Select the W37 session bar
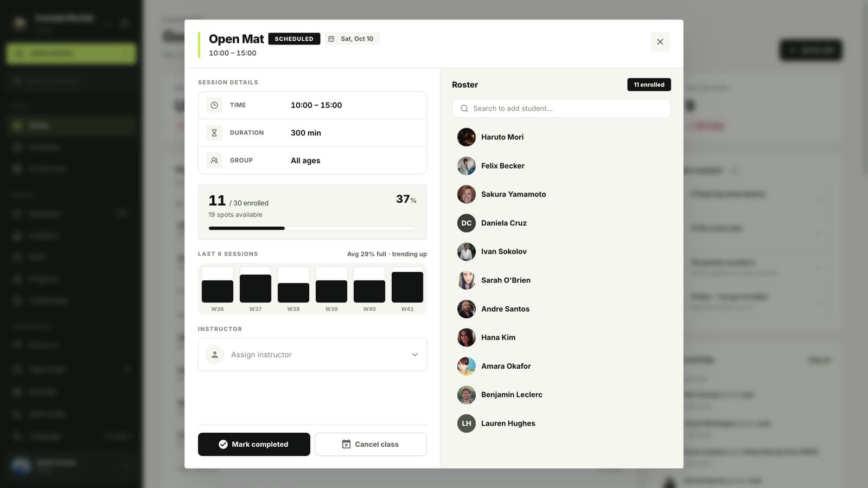 [256, 285]
